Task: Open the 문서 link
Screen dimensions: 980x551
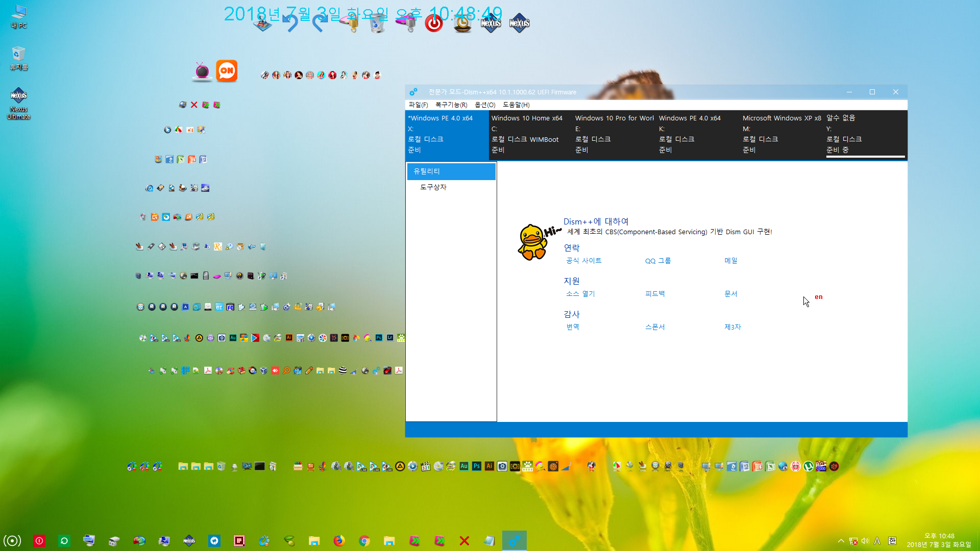Action: pyautogui.click(x=731, y=294)
